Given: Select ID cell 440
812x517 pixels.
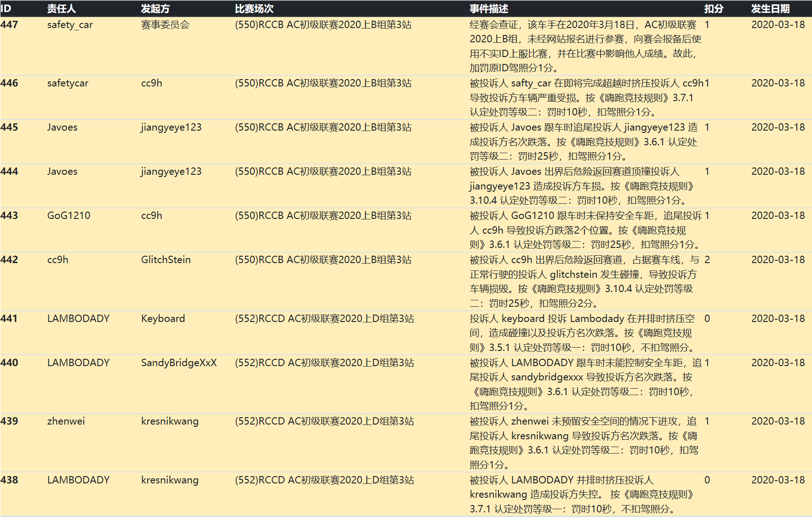Looking at the screenshot, I should point(9,363).
